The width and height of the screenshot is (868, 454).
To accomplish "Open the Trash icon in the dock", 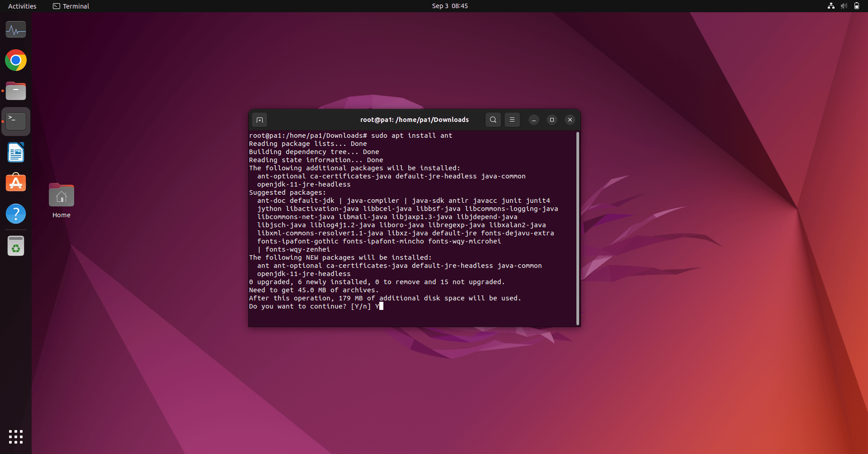I will click(15, 246).
